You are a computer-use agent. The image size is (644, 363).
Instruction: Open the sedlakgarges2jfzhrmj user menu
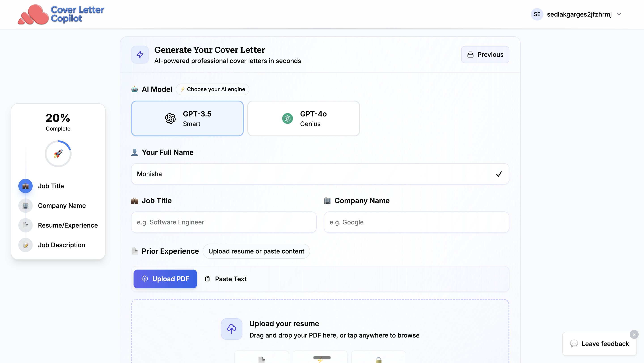coord(579,14)
